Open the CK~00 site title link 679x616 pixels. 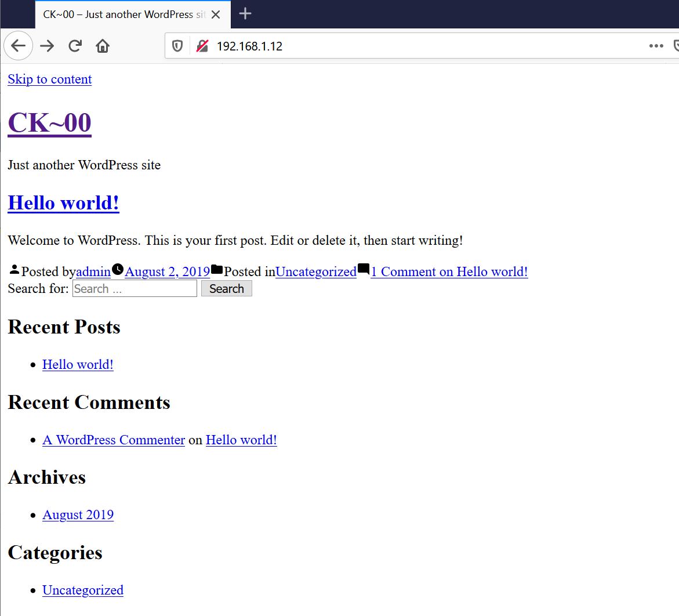(50, 123)
